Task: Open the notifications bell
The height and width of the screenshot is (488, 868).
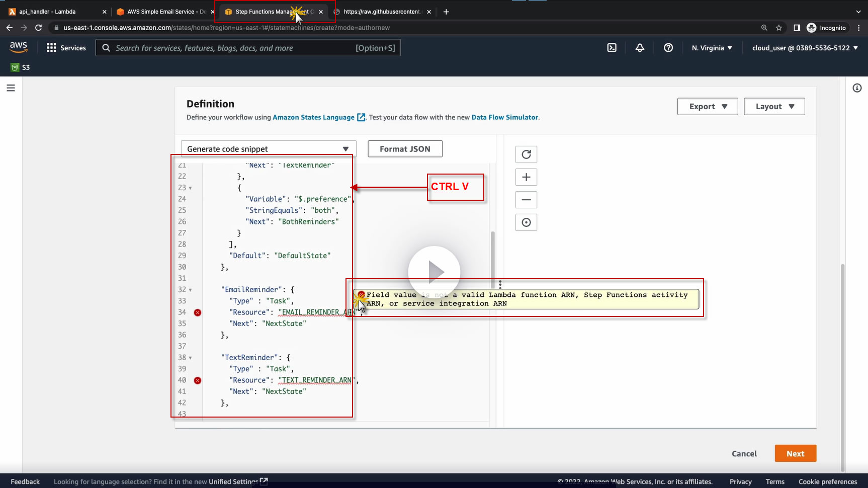Action: click(x=640, y=48)
